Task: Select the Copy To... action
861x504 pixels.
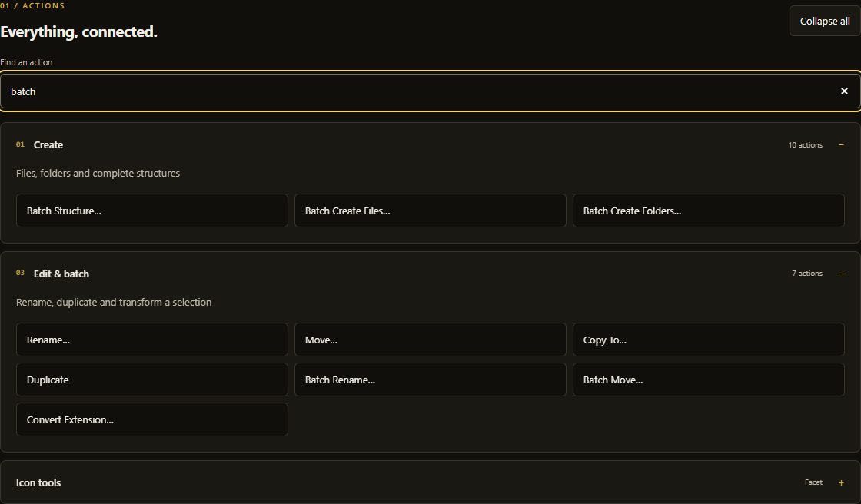Action: (x=708, y=340)
